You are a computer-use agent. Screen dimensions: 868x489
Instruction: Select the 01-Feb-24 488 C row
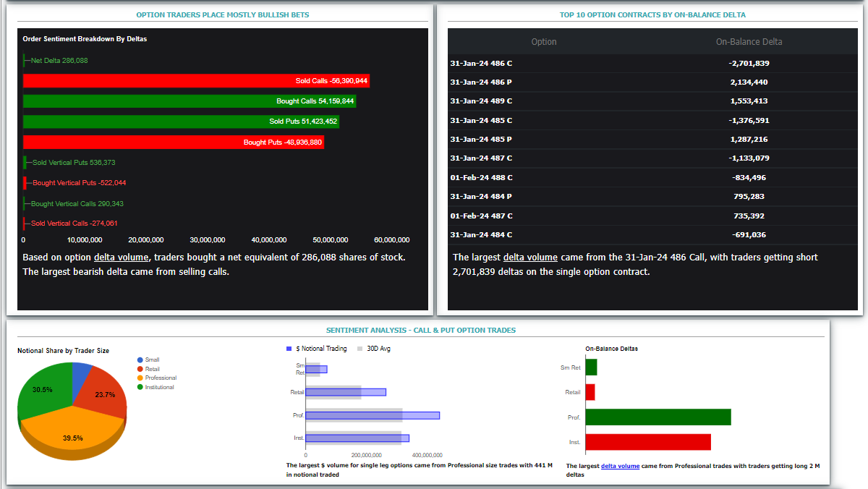point(652,177)
